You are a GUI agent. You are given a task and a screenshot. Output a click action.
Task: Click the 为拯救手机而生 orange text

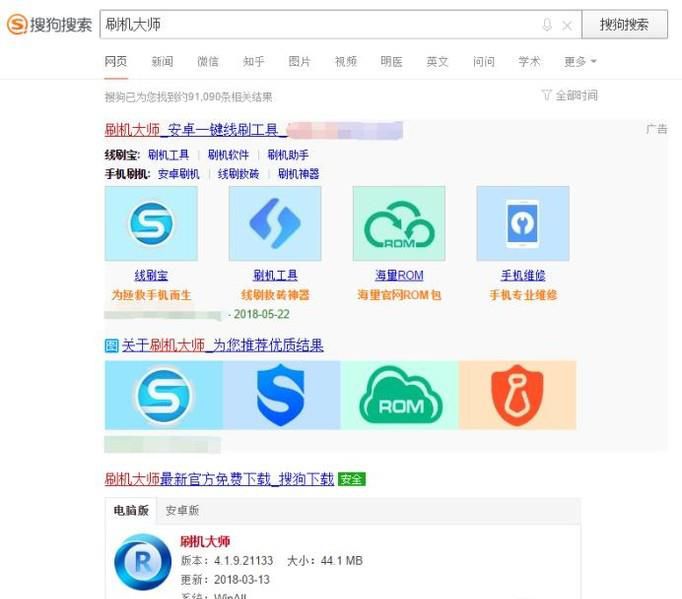151,295
